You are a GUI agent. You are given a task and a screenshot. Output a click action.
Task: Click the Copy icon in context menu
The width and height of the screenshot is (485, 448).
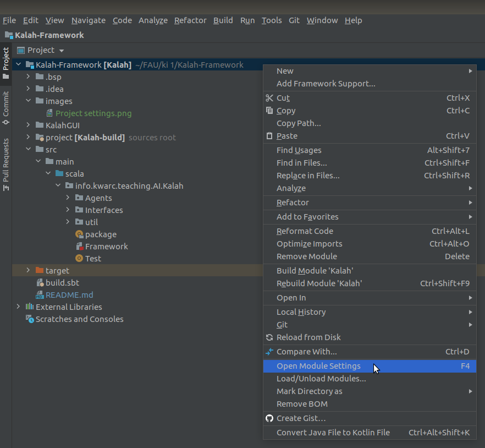[x=269, y=111]
